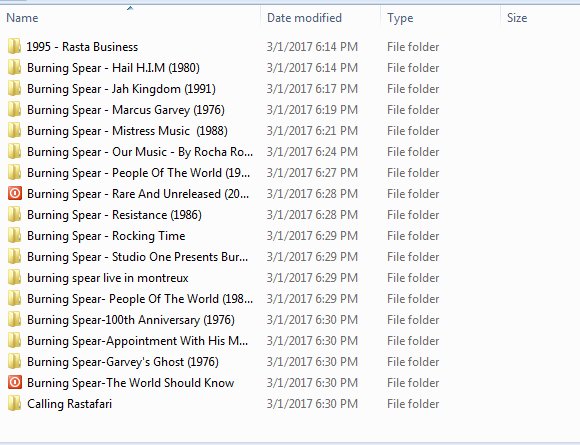Select the folder icon for People Of The World (19...

pyautogui.click(x=14, y=173)
